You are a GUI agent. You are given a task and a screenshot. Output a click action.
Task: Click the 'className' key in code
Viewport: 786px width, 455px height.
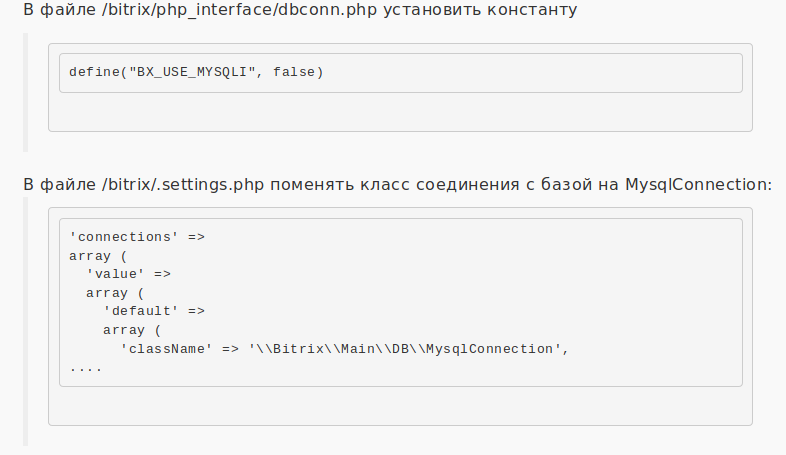pyautogui.click(x=166, y=349)
